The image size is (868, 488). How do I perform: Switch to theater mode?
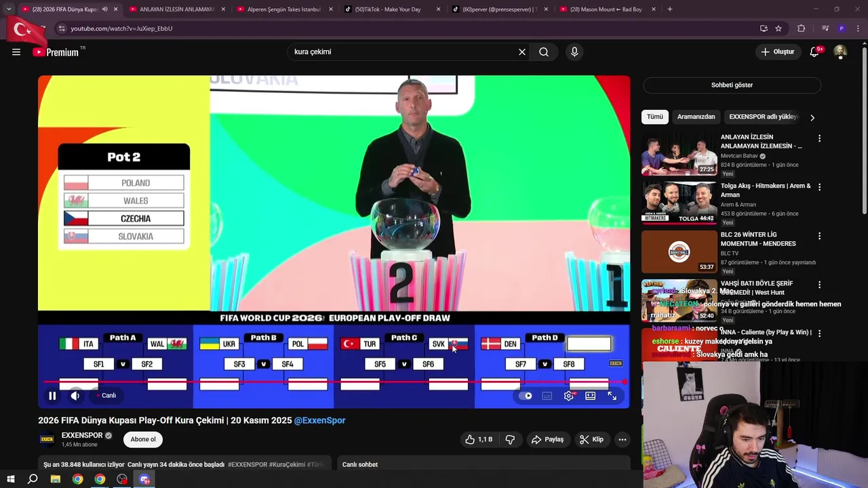click(x=591, y=396)
